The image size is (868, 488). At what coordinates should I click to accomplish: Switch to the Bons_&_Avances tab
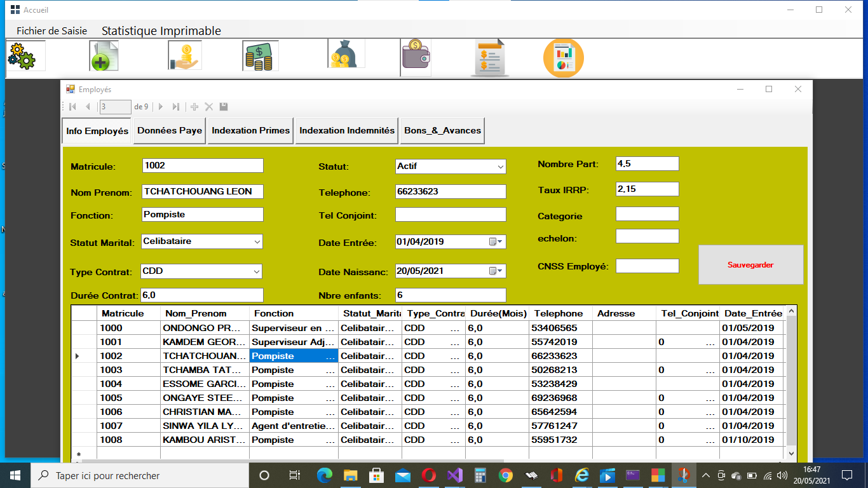click(x=442, y=131)
